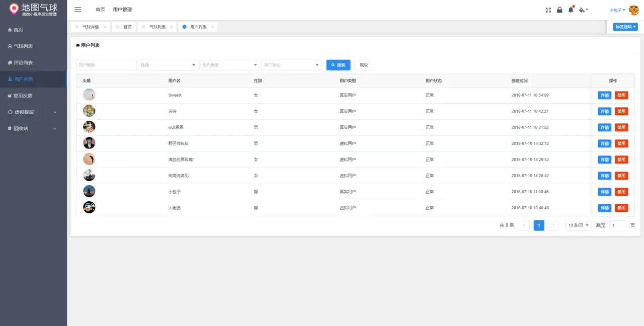Screen dimensions: 644x326
Task: Click Sweetk's avatar thumbnail
Action: coord(89,95)
